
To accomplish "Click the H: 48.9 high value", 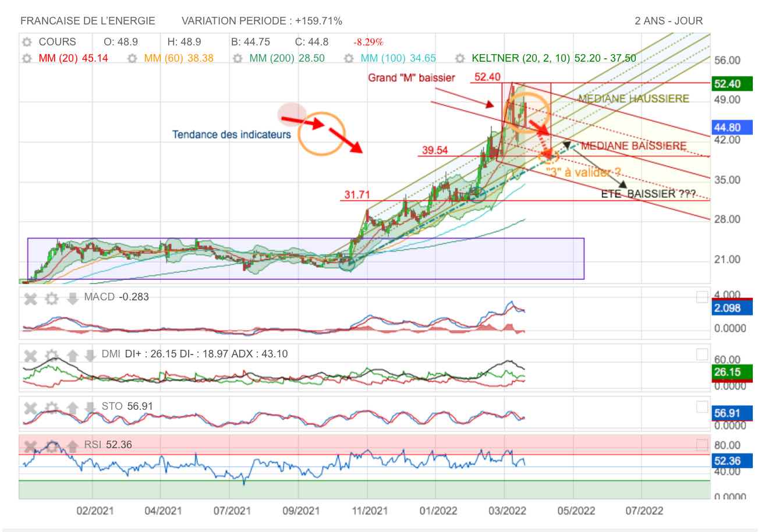I will pos(184,42).
